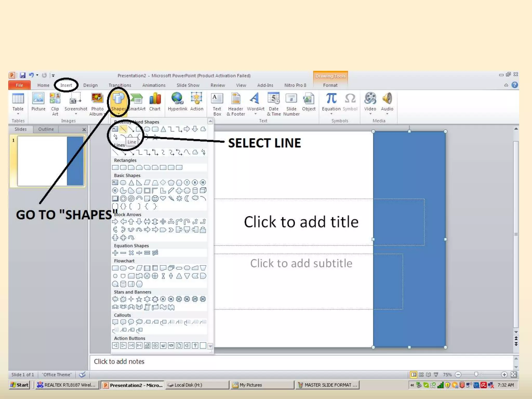Expand the Table dropdown arrow
Viewport: 532px width, 399px height.
(x=18, y=114)
